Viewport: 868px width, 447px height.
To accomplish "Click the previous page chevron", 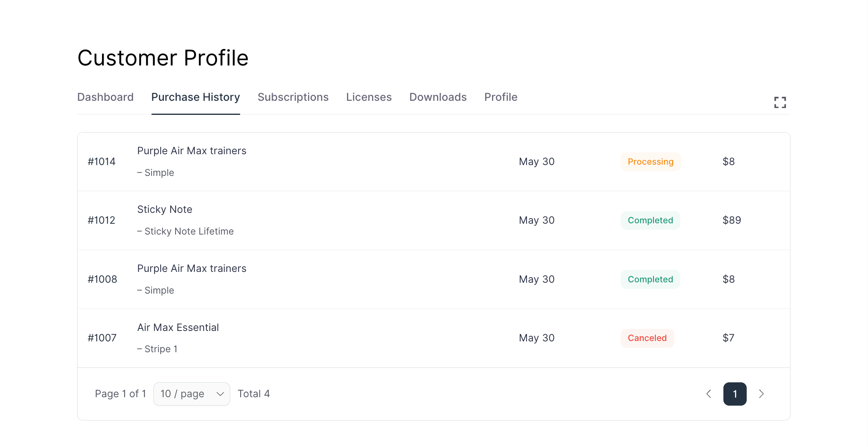I will coord(709,394).
